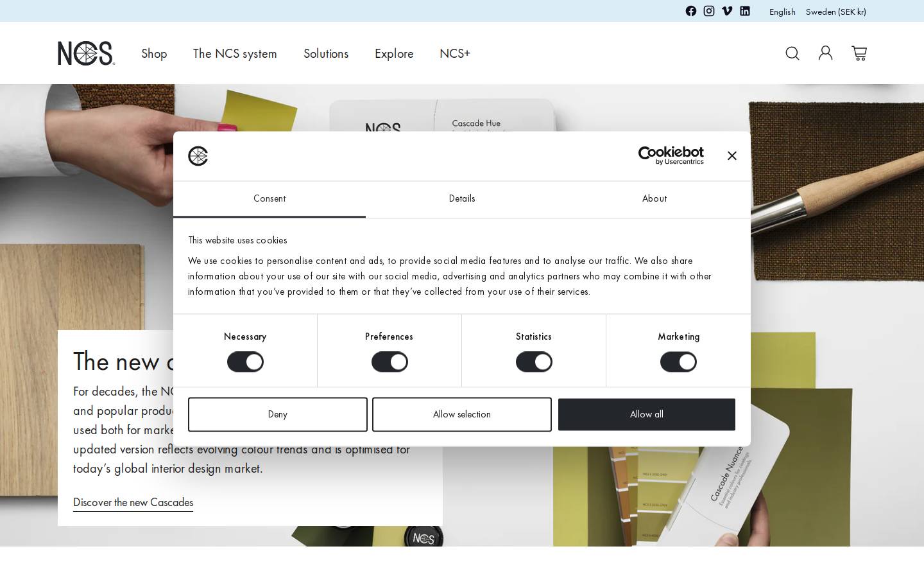Screen dimensions: 924x578
Task: Turn off the Marketing cookies switch
Action: (x=678, y=362)
